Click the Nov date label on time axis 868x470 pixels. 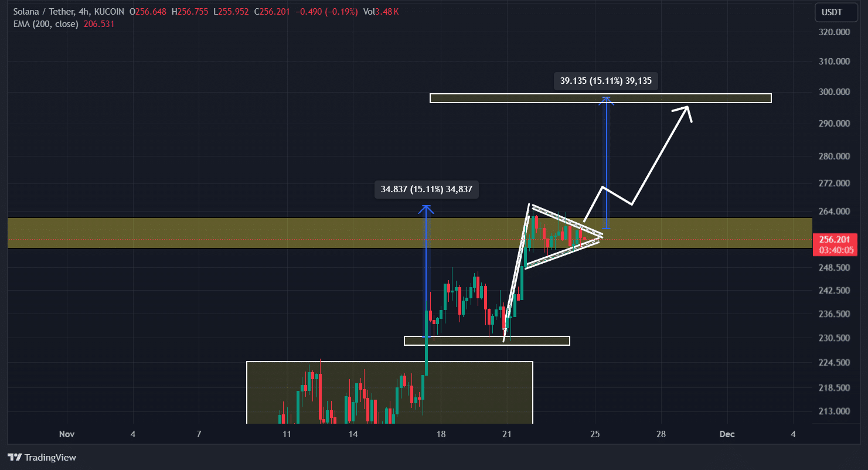point(67,434)
